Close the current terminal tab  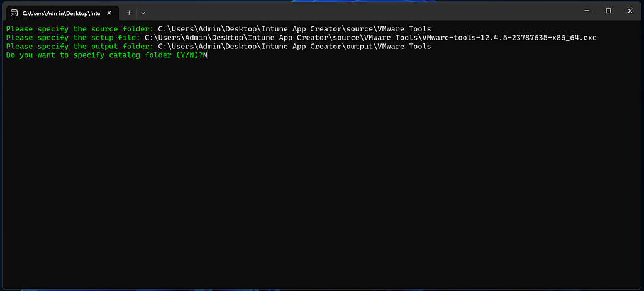tap(109, 13)
